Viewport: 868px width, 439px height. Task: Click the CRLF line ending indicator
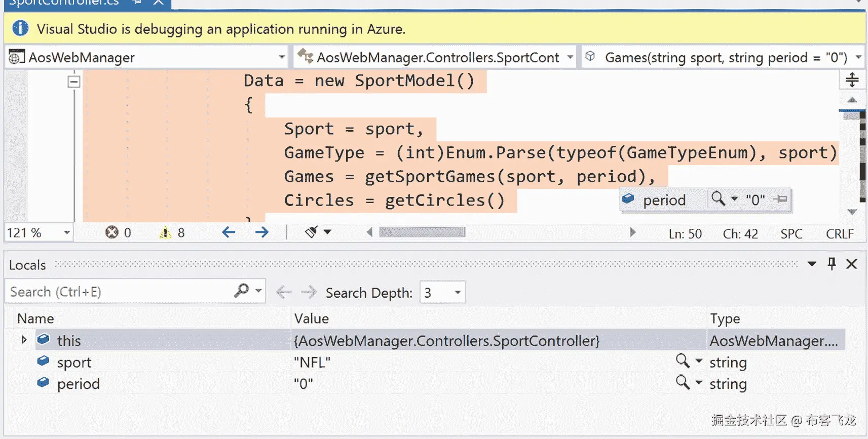pyautogui.click(x=840, y=233)
